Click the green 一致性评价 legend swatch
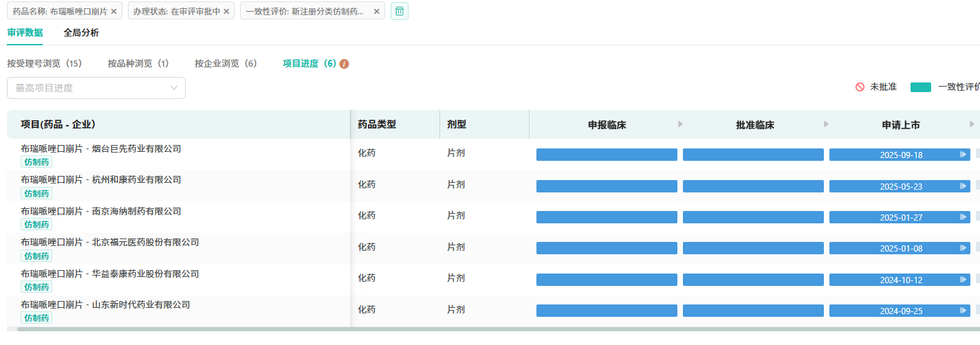The image size is (980, 345). click(x=920, y=87)
